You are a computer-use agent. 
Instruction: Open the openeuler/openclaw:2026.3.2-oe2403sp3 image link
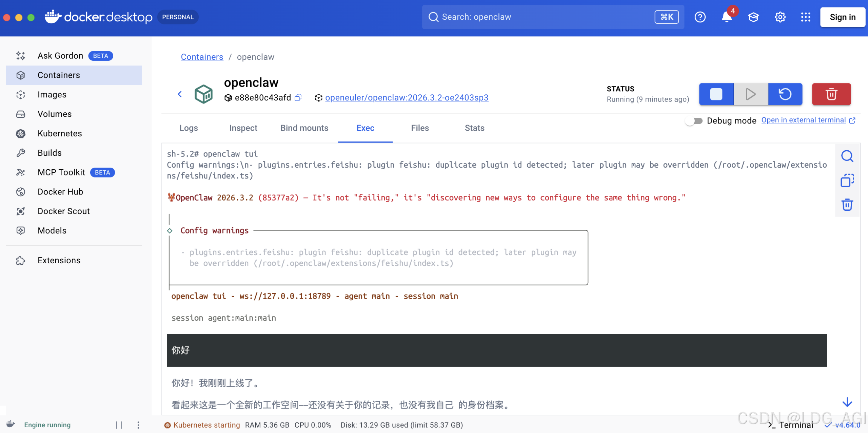[x=407, y=98]
